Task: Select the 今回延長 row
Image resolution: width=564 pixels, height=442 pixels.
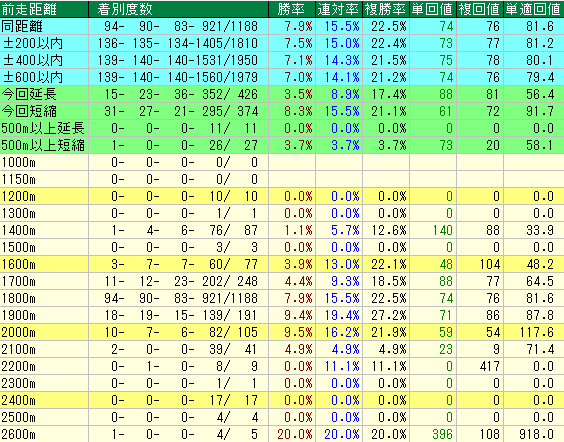Action: pos(282,94)
